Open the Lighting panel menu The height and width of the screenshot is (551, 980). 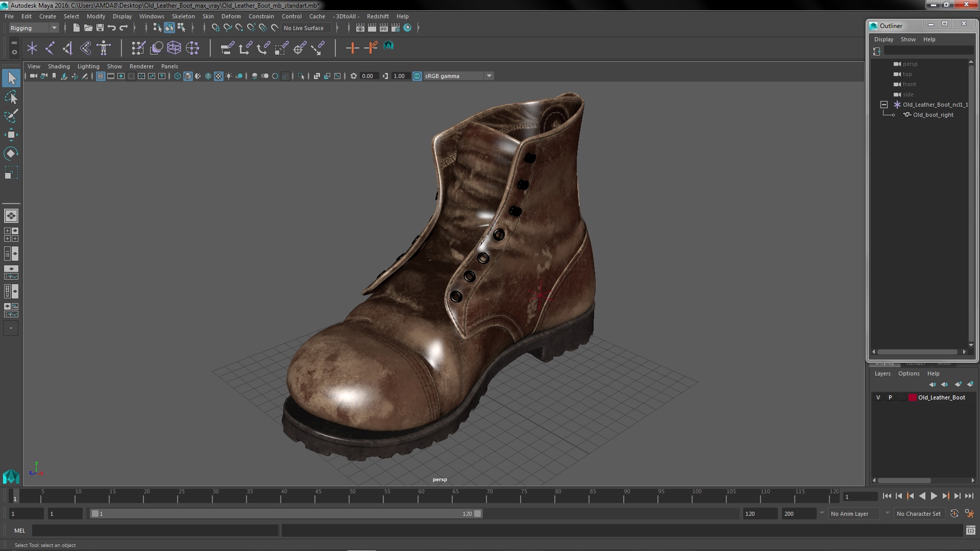tap(88, 66)
